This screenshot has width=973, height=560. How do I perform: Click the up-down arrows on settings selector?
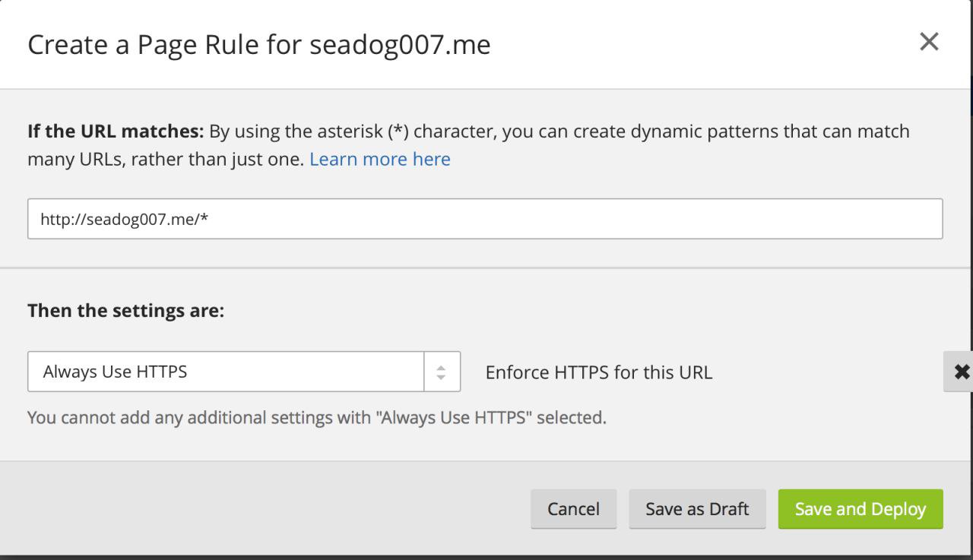[442, 372]
